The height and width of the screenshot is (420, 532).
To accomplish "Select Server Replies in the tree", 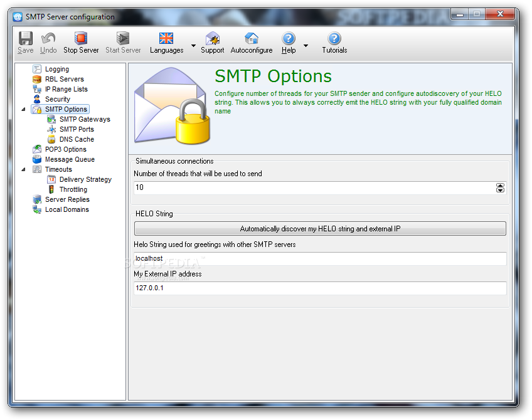I will tap(67, 200).
